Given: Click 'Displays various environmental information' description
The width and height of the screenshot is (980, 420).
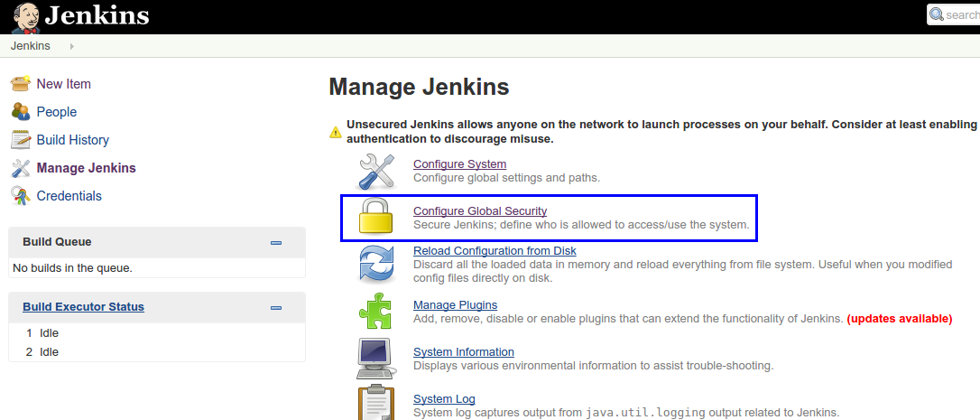Looking at the screenshot, I should (x=594, y=366).
